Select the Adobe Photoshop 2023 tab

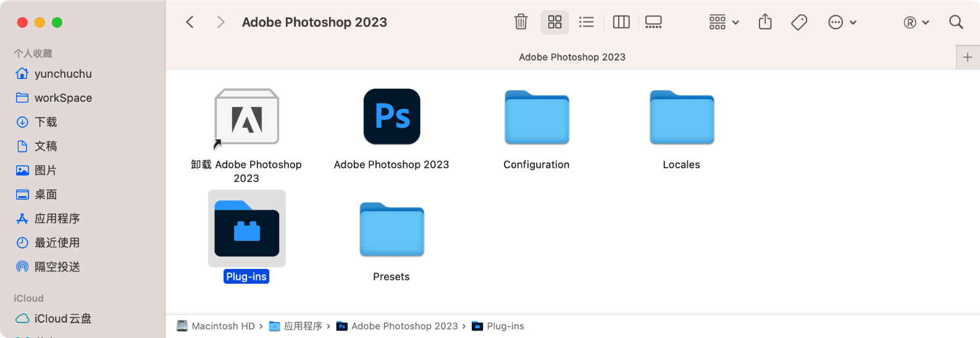(572, 57)
